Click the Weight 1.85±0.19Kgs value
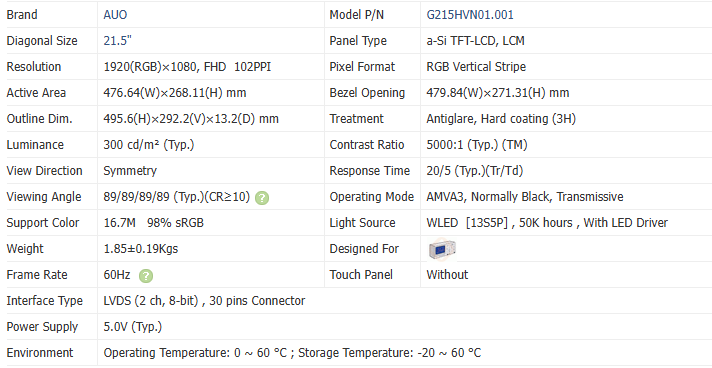Viewport: 712px width, 368px height. (141, 249)
